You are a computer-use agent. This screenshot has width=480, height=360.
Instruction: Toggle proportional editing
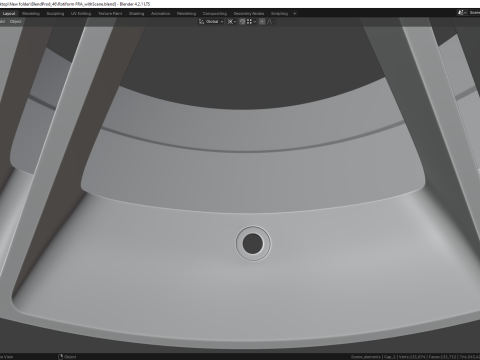(x=262, y=22)
